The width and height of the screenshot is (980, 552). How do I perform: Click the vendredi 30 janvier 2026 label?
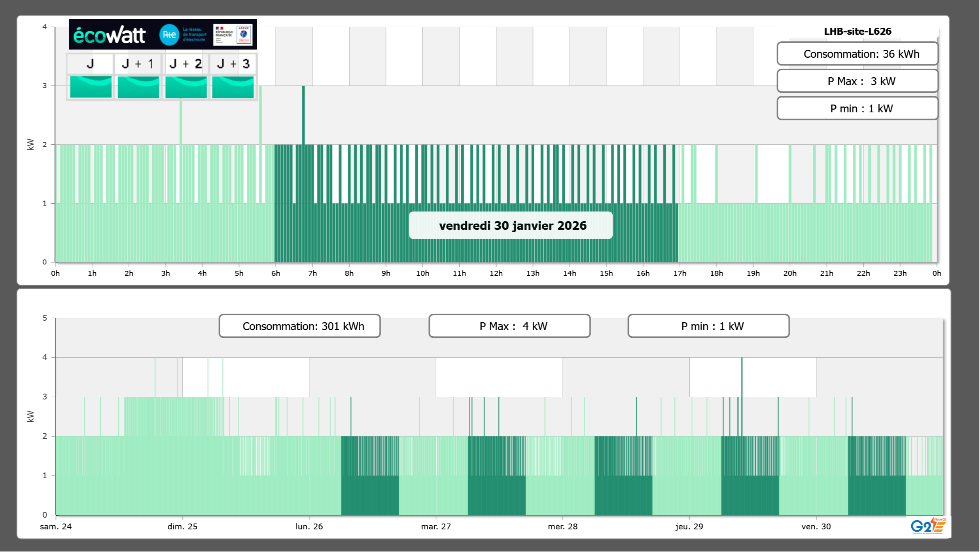pos(510,225)
